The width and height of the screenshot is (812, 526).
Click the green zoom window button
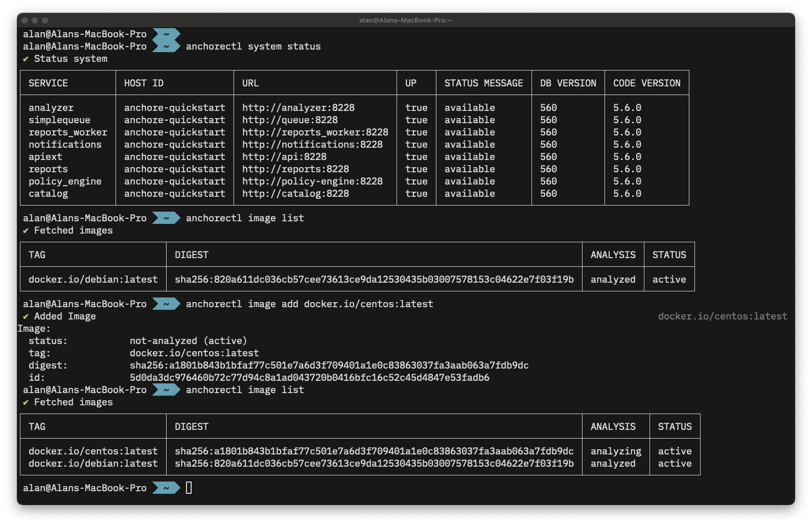pos(45,20)
